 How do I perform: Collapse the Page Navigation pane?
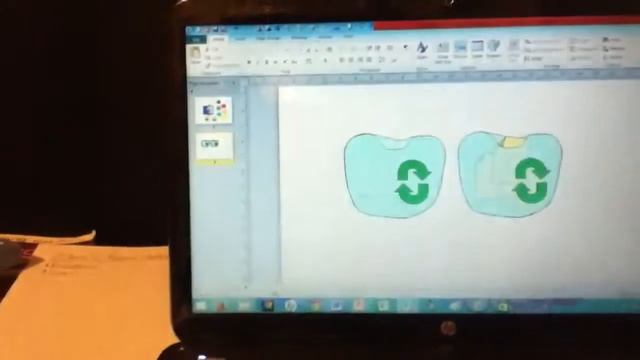coord(234,83)
